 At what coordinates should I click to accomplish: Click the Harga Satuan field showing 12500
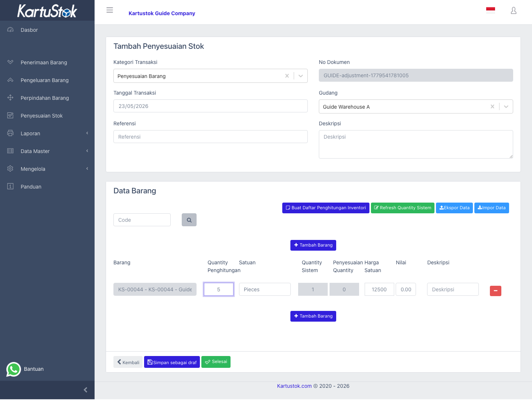[x=379, y=289]
